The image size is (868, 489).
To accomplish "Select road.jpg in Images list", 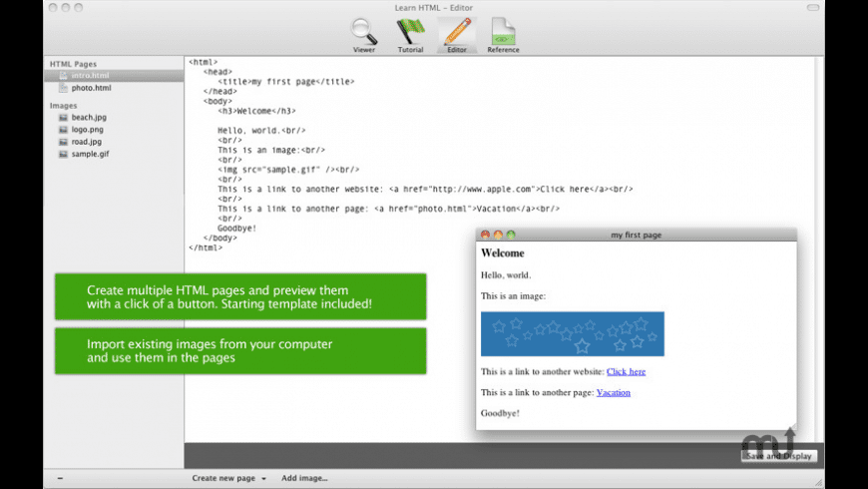I will 87,142.
